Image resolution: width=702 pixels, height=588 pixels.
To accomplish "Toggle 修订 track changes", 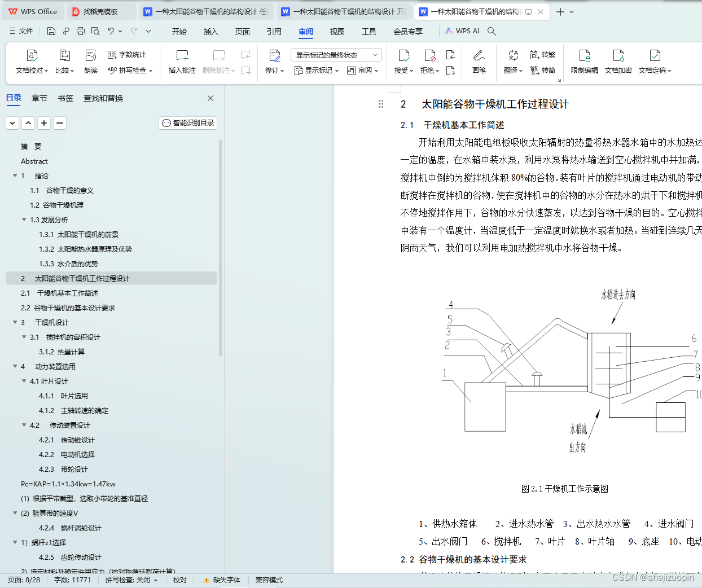I will [x=274, y=62].
